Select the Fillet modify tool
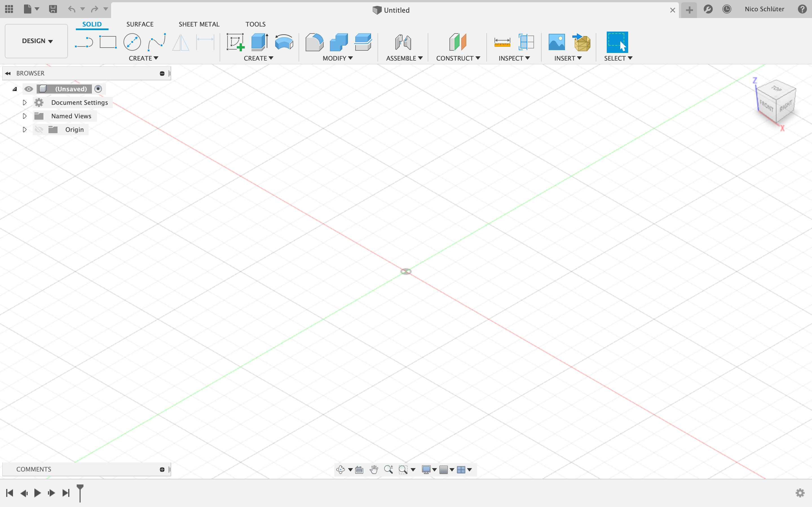 coord(314,43)
